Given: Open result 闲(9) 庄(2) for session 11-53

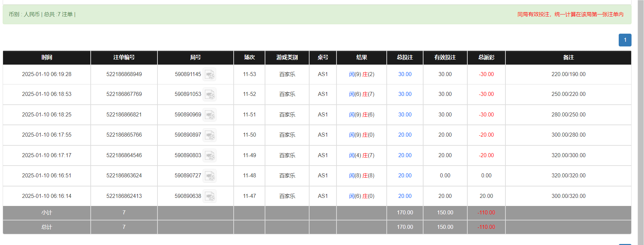Looking at the screenshot, I should [x=361, y=74].
